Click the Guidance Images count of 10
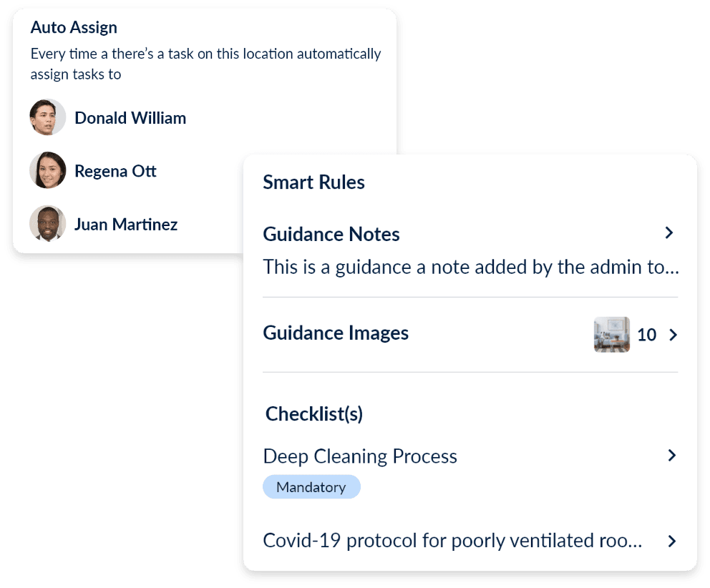Image resolution: width=710 pixels, height=588 pixels. point(646,335)
